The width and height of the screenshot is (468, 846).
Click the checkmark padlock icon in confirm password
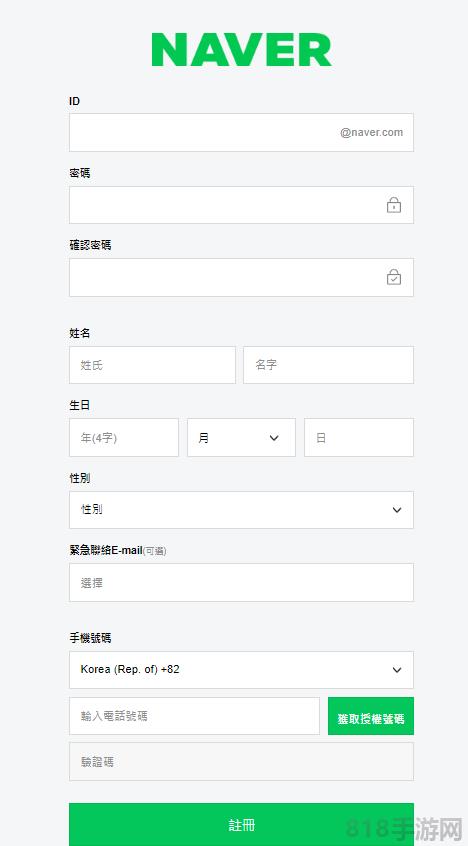(x=394, y=277)
